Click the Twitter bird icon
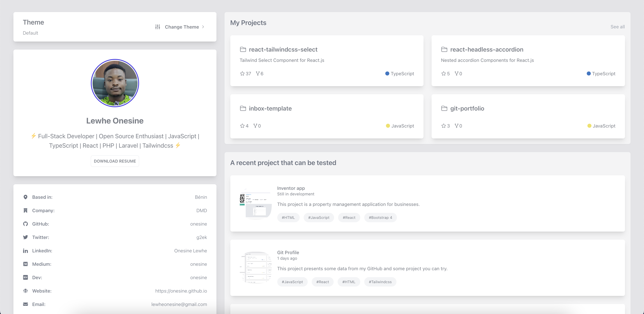The height and width of the screenshot is (314, 644). coord(25,237)
